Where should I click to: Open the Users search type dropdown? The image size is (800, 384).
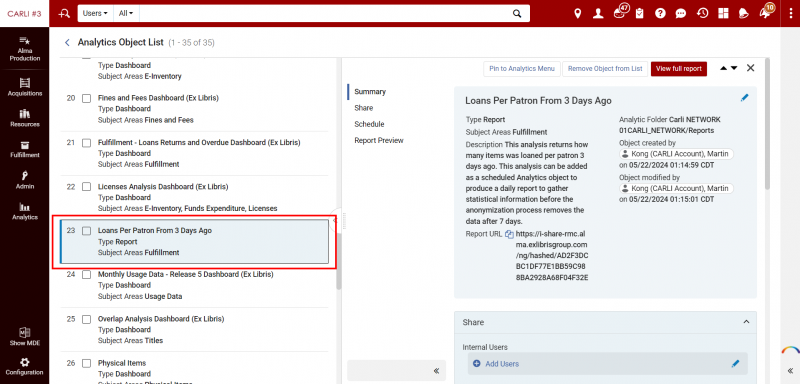95,14
